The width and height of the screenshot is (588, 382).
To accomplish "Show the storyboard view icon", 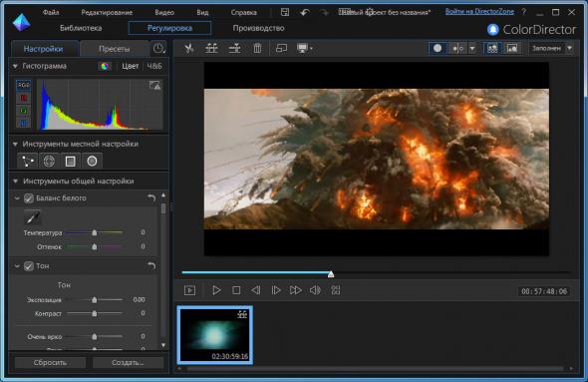I will (492, 48).
